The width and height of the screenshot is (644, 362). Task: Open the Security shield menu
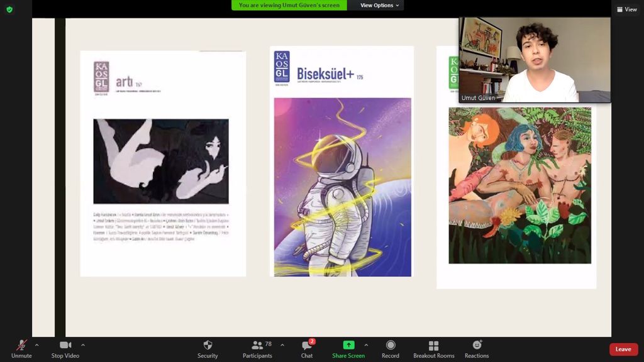pos(208,349)
